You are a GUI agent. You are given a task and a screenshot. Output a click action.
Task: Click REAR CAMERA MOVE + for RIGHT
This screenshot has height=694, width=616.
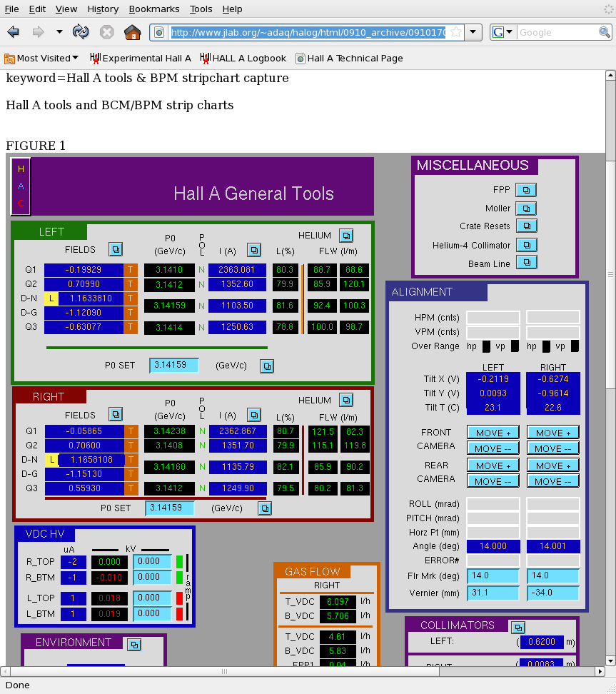pos(552,466)
